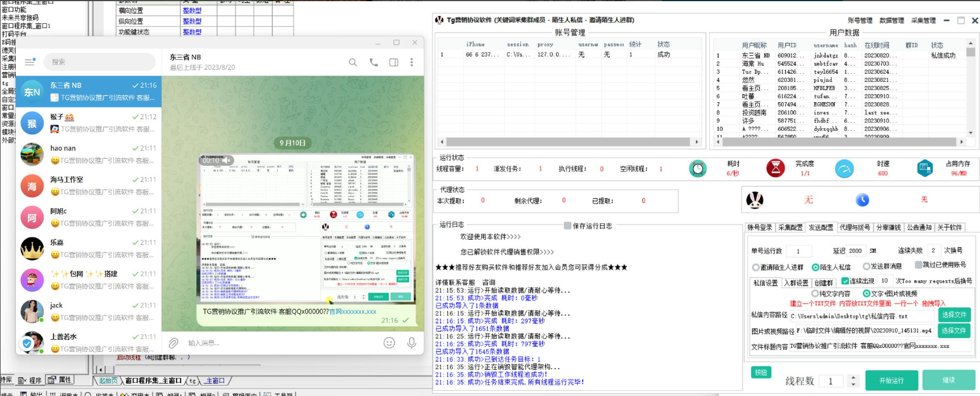Click the 猴 avatar in chat list

click(x=32, y=123)
